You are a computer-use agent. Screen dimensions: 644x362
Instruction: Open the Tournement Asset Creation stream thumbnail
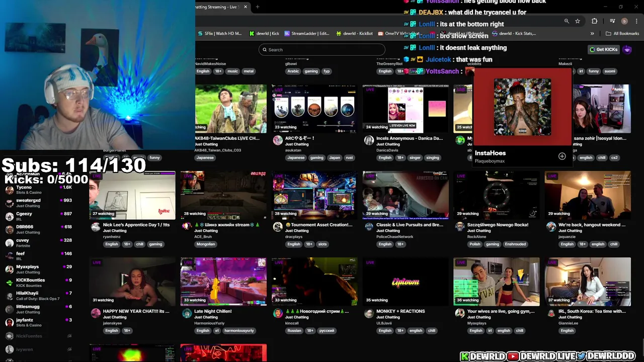[x=314, y=195]
